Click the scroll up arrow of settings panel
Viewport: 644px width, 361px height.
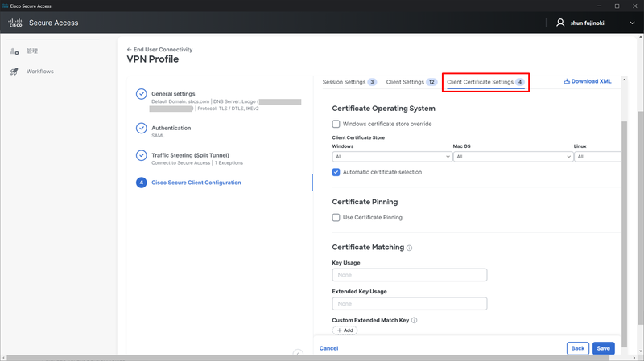pyautogui.click(x=625, y=80)
